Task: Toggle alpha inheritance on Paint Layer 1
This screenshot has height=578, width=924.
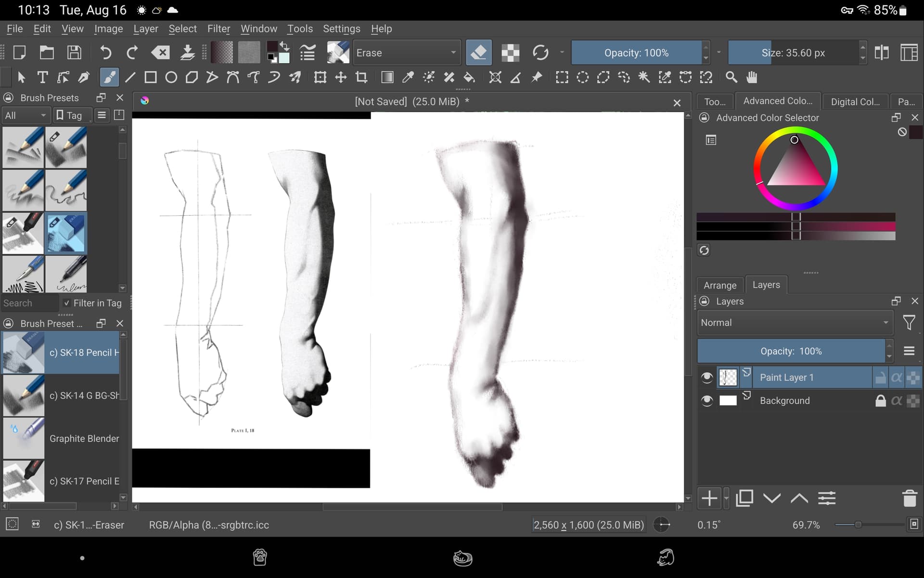Action: pos(897,378)
